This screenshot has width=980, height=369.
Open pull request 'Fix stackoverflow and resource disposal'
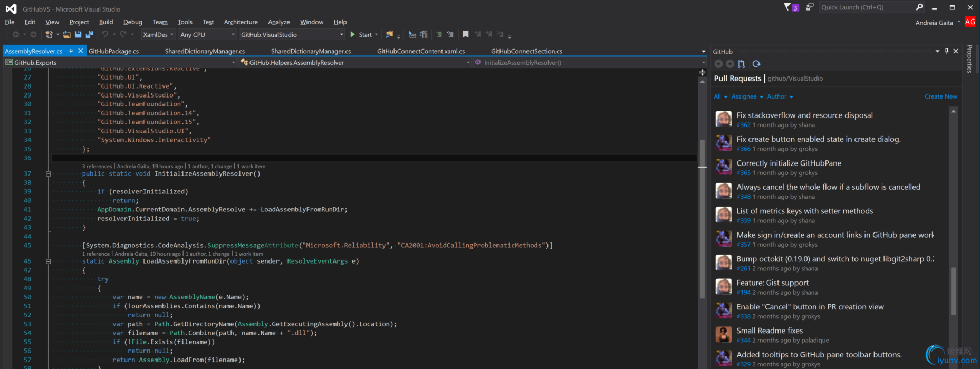(805, 115)
